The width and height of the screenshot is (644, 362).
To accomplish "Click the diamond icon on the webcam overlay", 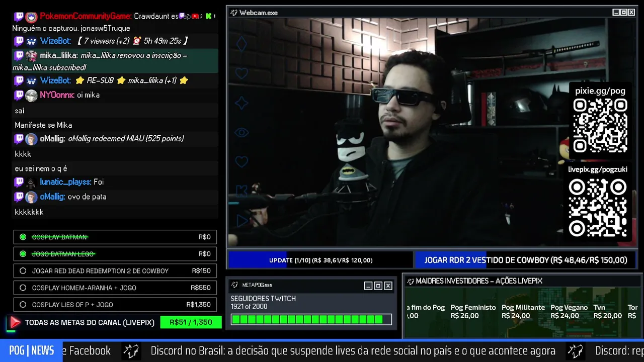I will (x=242, y=44).
